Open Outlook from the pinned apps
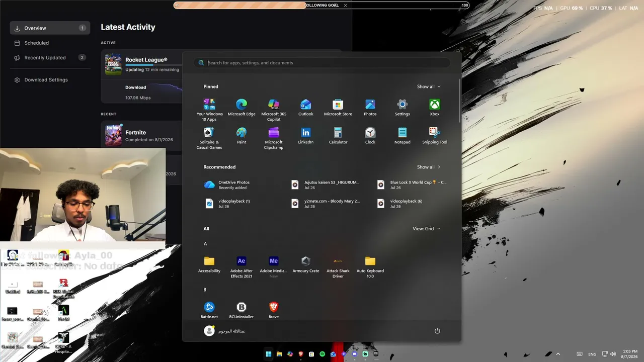 coord(306,107)
